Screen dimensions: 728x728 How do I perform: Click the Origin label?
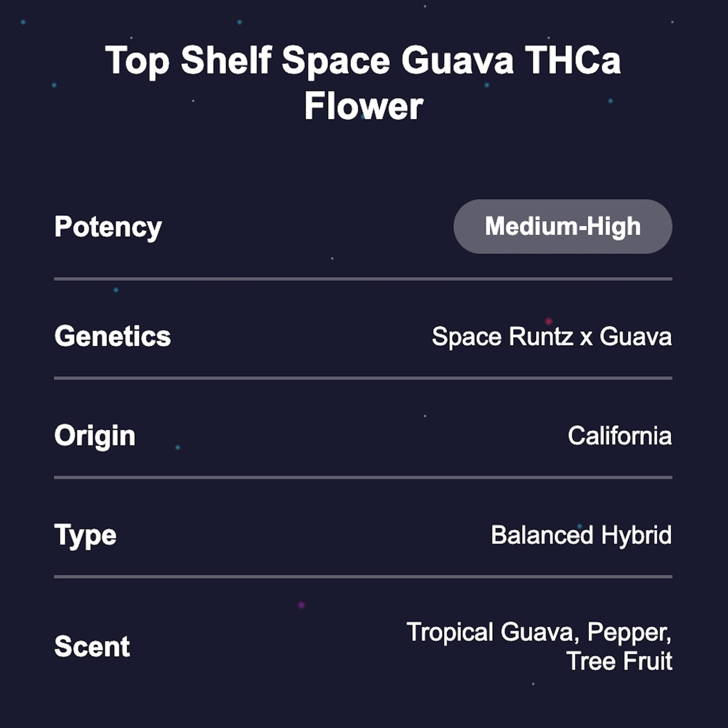coord(95,435)
